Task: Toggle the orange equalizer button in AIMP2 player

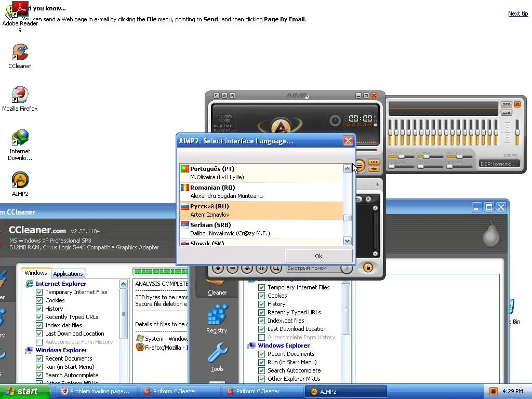Action: (x=374, y=162)
